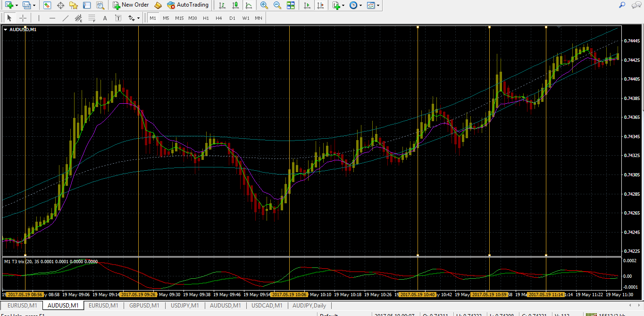644x316 pixels.
Task: Switch to candlesticks chart display
Action: point(235,5)
